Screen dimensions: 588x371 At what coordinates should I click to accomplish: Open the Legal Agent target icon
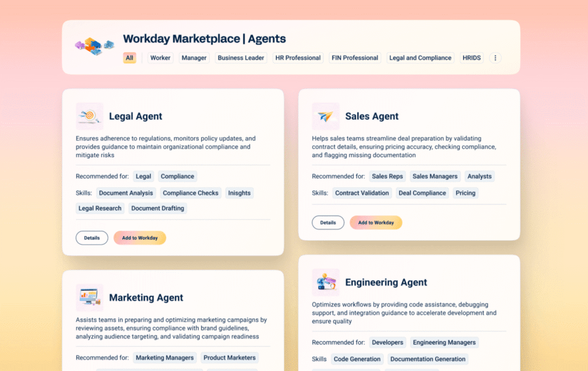(89, 116)
